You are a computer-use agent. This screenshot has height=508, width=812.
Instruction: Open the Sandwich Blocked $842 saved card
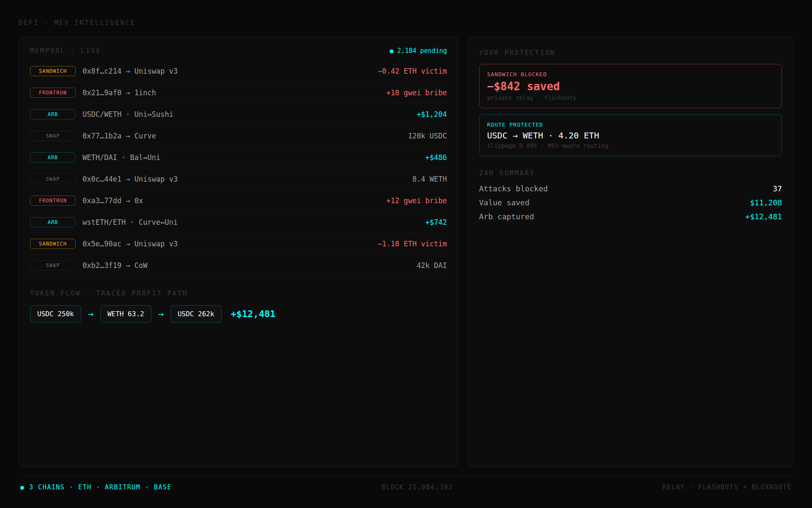pyautogui.click(x=630, y=86)
